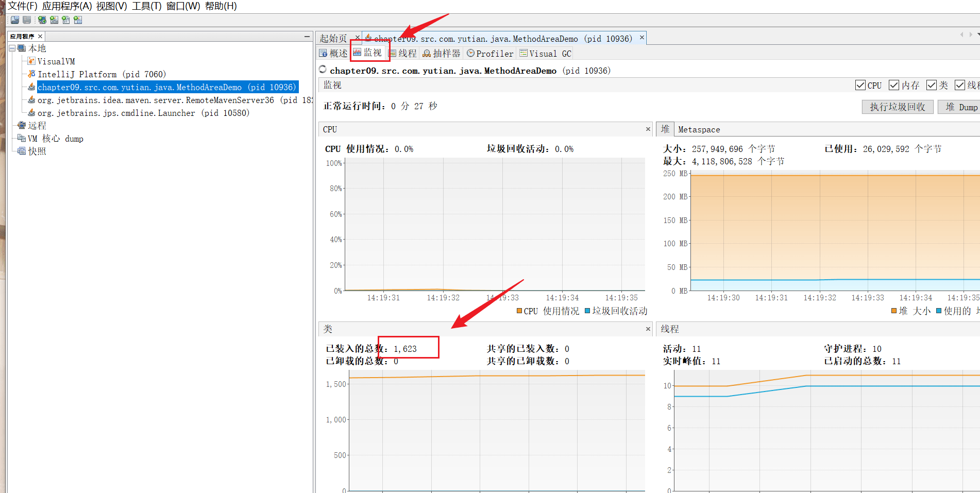Switch to the Visual GC tab
980x493 pixels.
(546, 54)
